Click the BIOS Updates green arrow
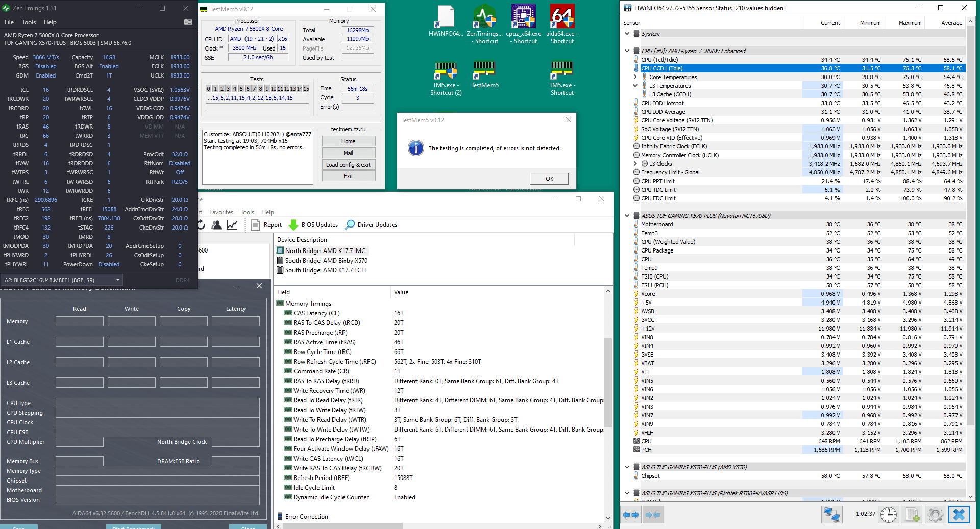The height and width of the screenshot is (529, 980). coord(293,225)
